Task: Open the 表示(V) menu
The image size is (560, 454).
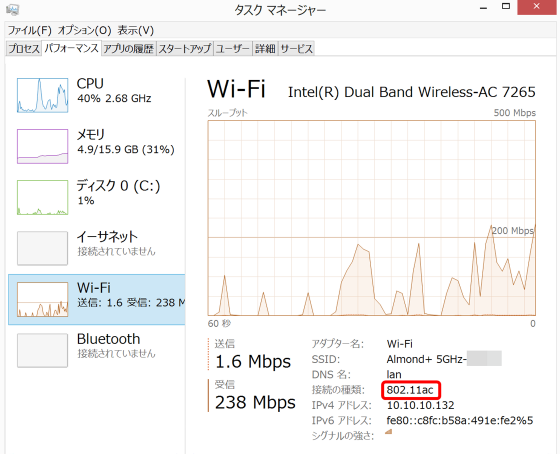Action: [136, 30]
